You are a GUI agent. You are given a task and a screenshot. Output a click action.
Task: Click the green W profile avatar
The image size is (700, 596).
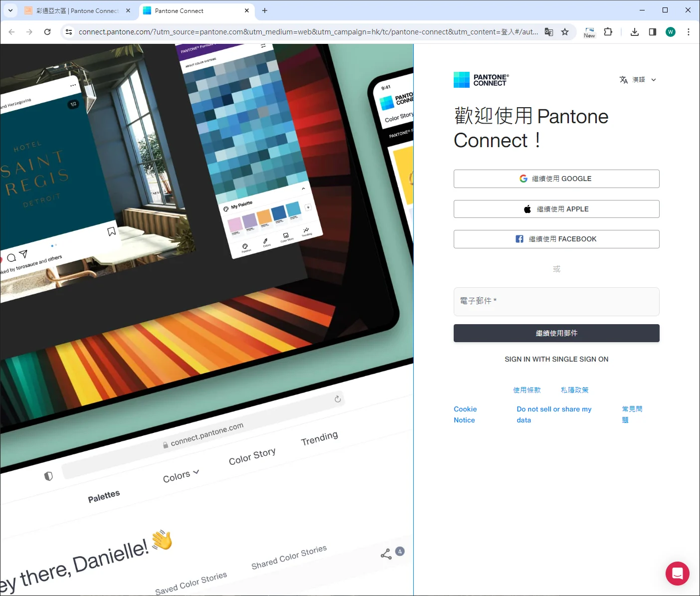(x=670, y=32)
